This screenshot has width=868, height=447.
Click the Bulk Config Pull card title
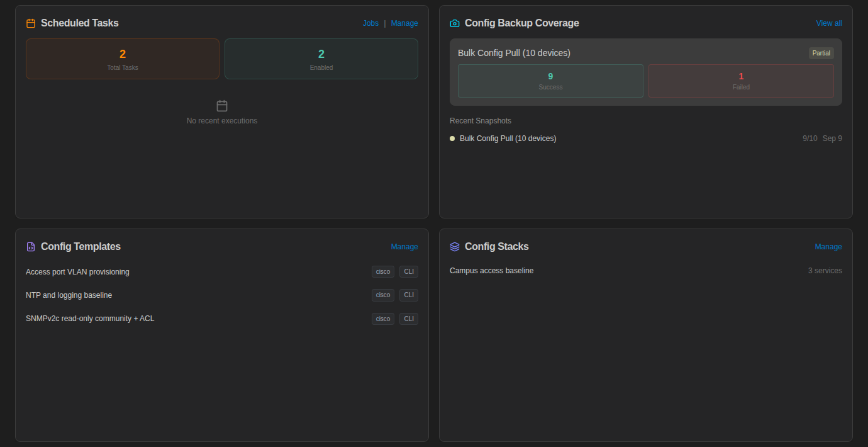point(514,53)
